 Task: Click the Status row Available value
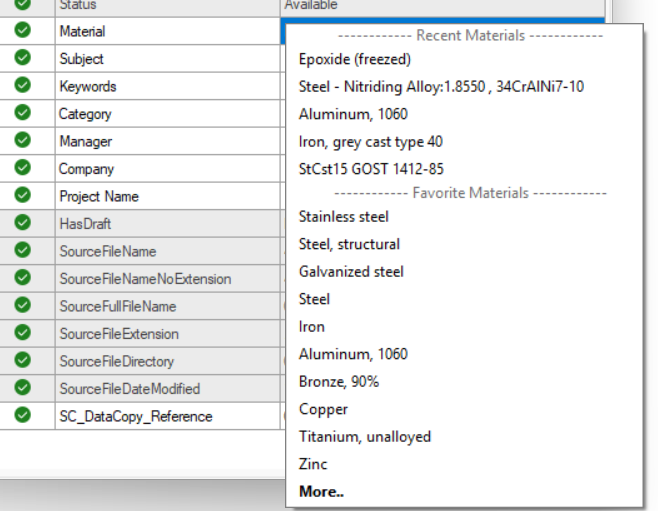311,5
